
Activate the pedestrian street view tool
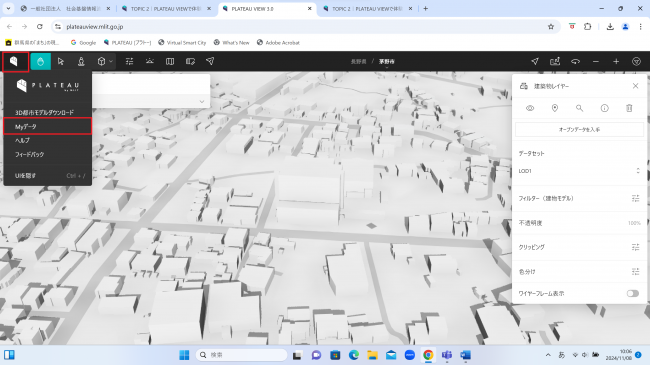81,61
